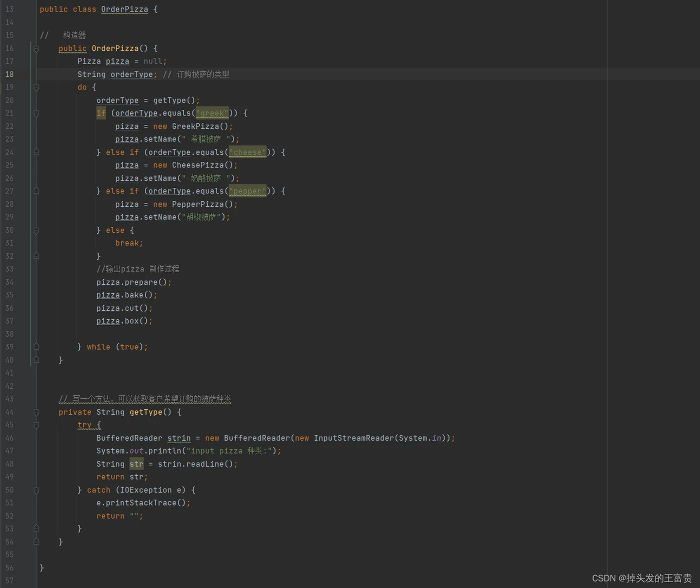
Task: Collapse the catch block fold marker on line 50
Action: 36,490
